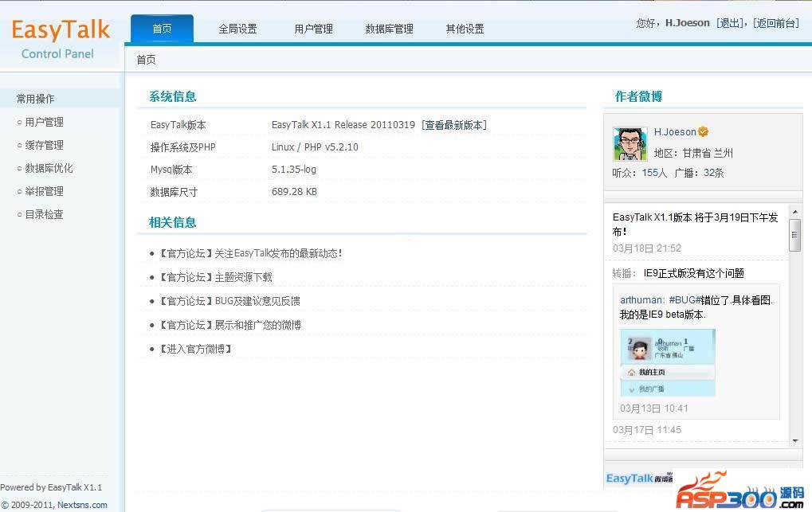
Task: Open 举报管理 from the sidebar
Action: pos(44,191)
